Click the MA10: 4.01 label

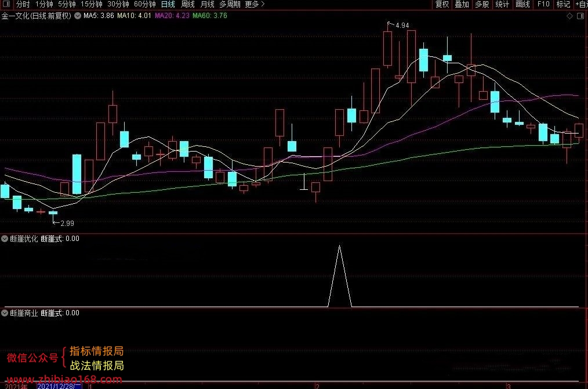coord(134,16)
